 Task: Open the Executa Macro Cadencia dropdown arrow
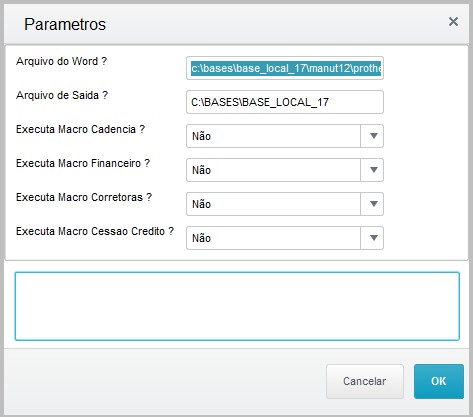tap(373, 136)
